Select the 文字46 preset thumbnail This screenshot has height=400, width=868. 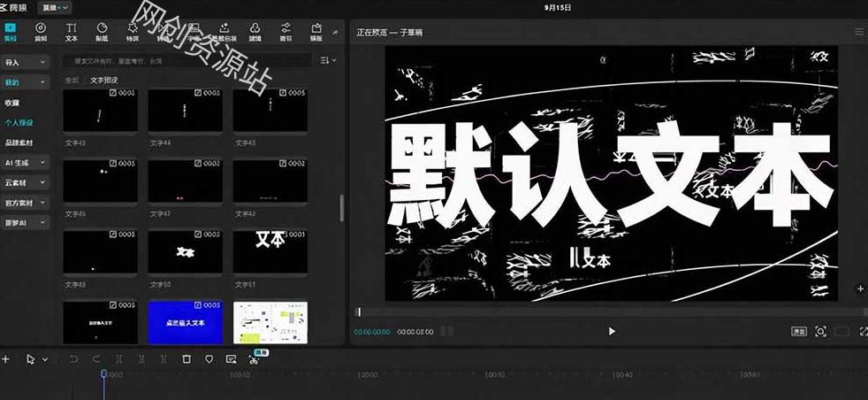point(100,181)
